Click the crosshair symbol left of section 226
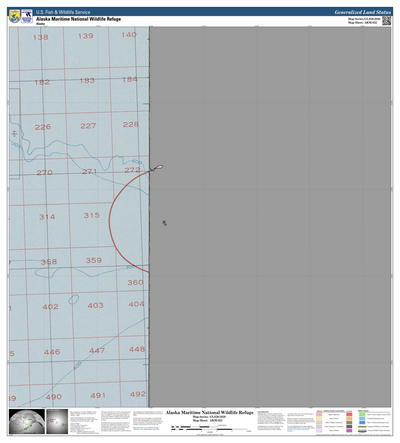Viewport: 400px width, 443px height. pyautogui.click(x=14, y=134)
